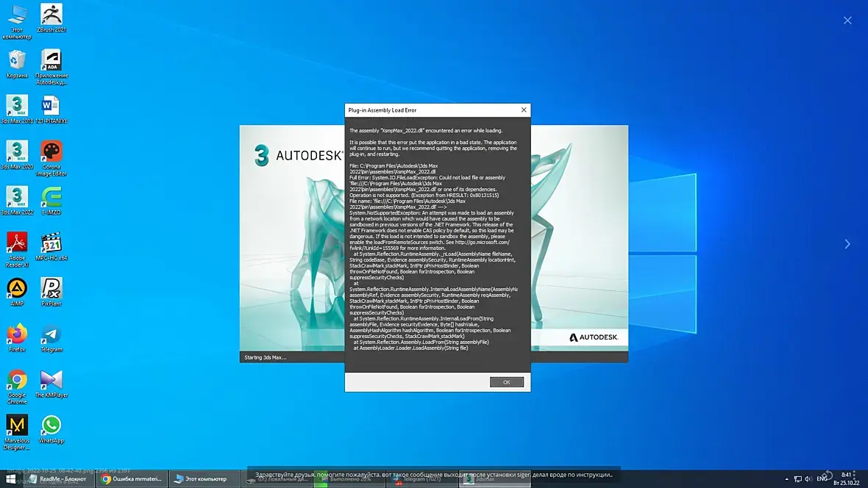Select the MPC-HC x64 shortcut
The image size is (868, 488).
51,246
